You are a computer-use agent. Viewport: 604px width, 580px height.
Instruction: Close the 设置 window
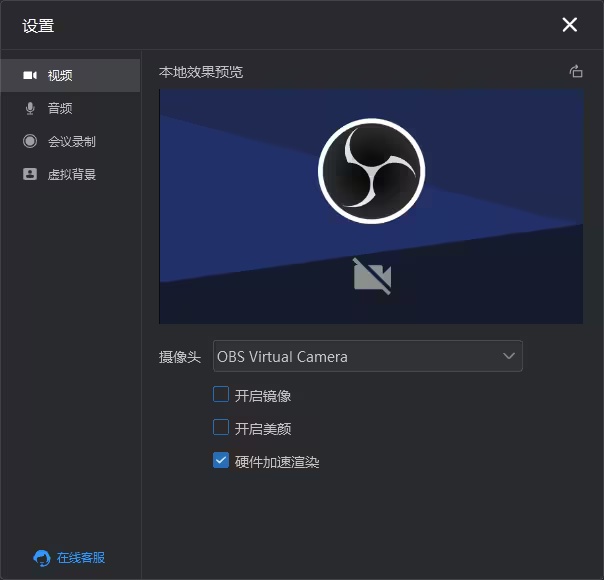click(570, 25)
